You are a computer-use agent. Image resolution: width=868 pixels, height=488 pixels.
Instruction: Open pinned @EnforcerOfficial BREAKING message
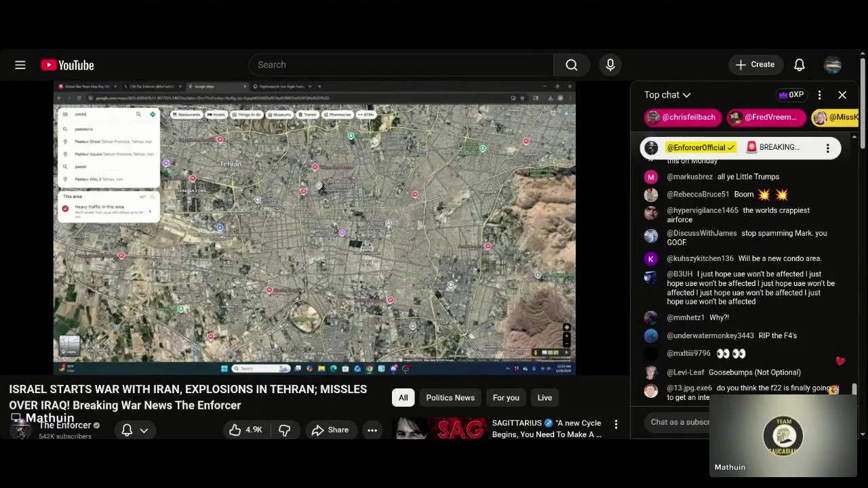[x=741, y=148]
